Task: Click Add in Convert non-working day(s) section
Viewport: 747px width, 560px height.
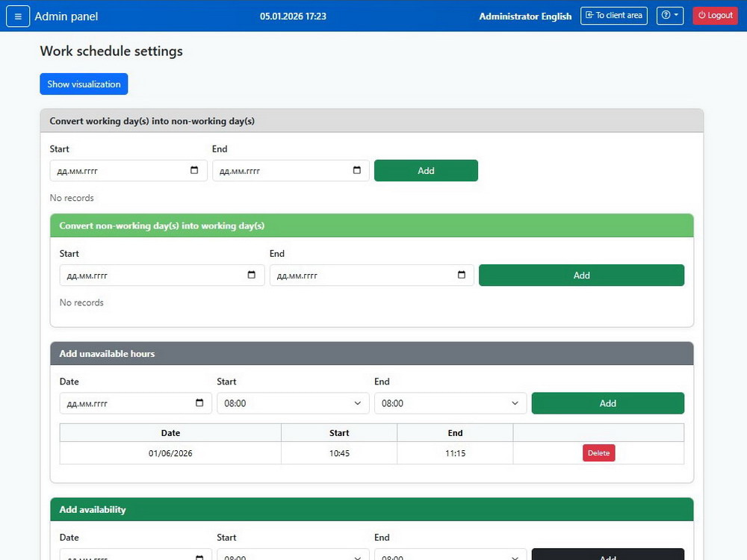Action: coord(581,276)
